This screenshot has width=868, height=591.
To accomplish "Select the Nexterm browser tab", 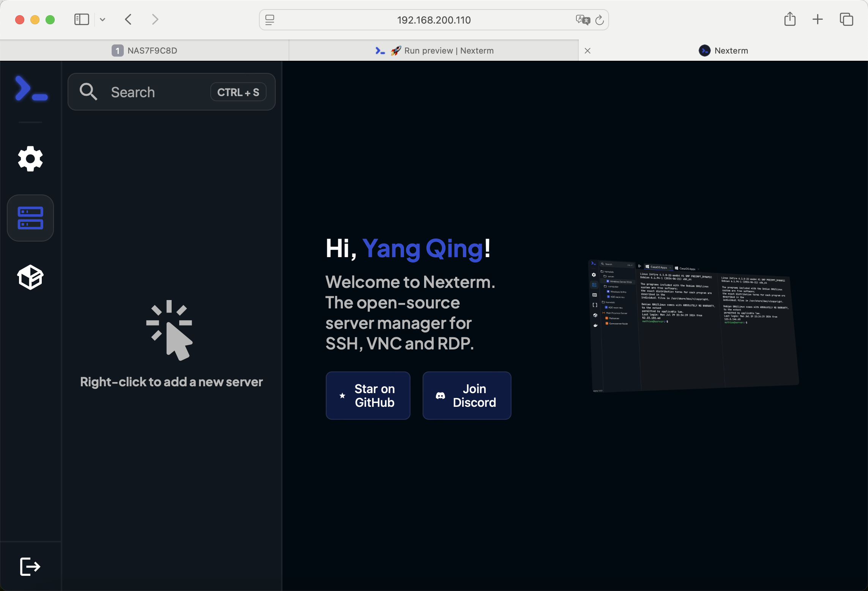I will click(x=723, y=51).
